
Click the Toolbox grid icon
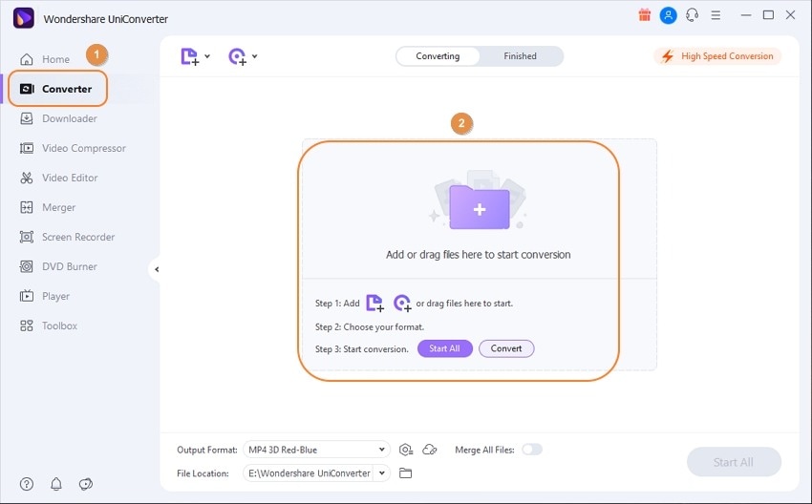tap(27, 325)
